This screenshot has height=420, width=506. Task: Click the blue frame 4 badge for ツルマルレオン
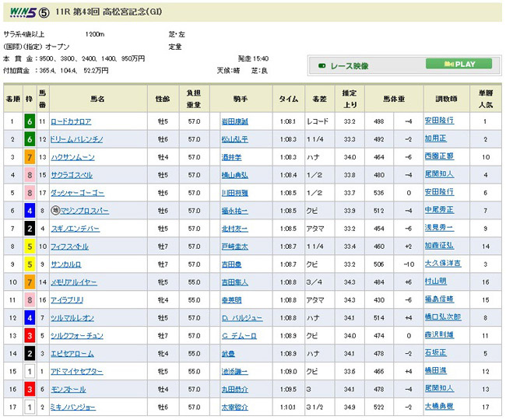tap(28, 317)
